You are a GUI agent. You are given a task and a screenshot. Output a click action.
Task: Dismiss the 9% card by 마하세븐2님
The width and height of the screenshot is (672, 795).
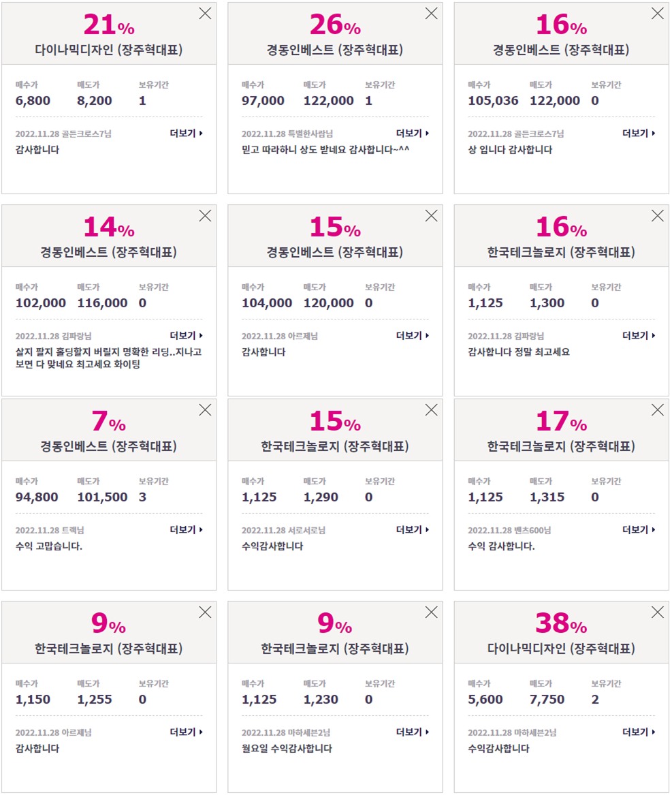click(x=431, y=612)
